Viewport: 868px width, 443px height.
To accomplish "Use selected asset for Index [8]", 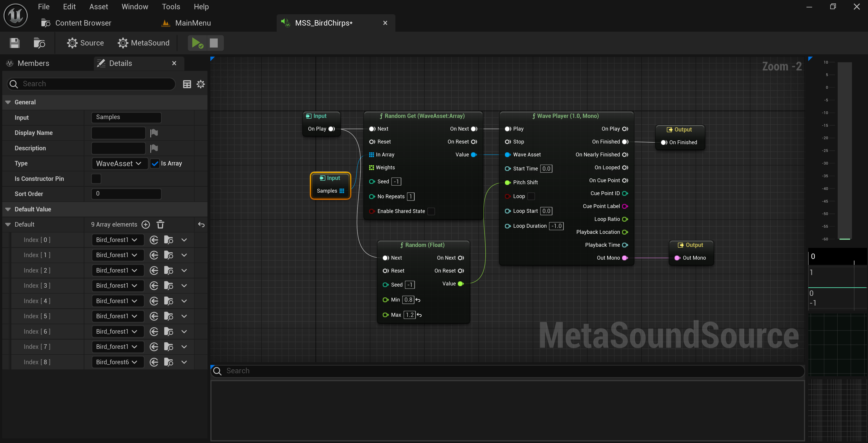I will point(154,362).
